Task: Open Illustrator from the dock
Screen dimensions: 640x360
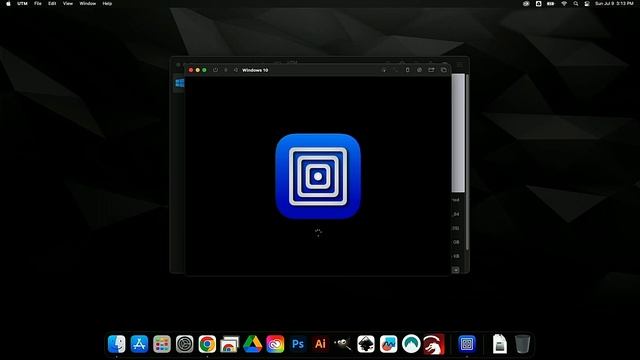Action: coord(320,344)
